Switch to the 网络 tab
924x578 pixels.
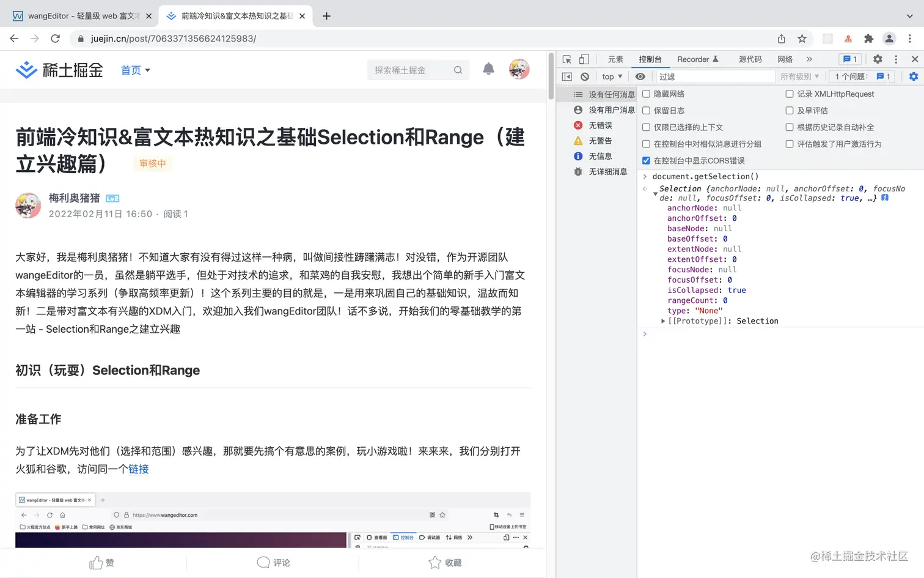pos(785,59)
